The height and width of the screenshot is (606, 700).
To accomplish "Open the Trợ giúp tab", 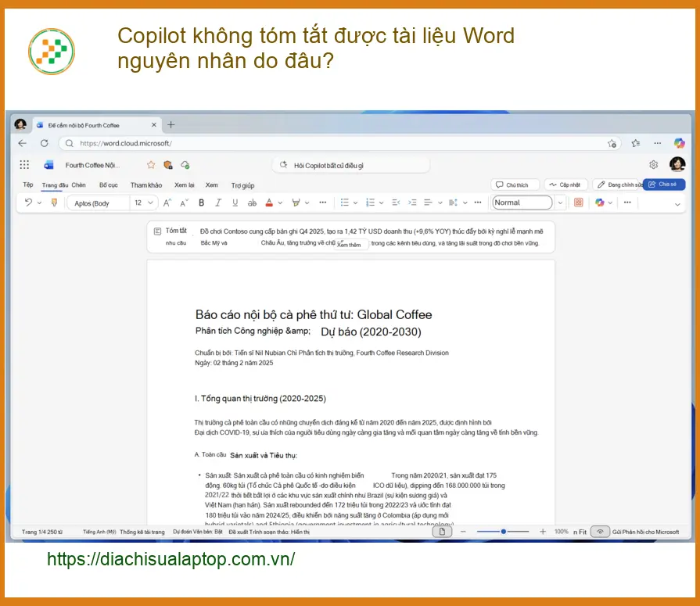I will [243, 185].
